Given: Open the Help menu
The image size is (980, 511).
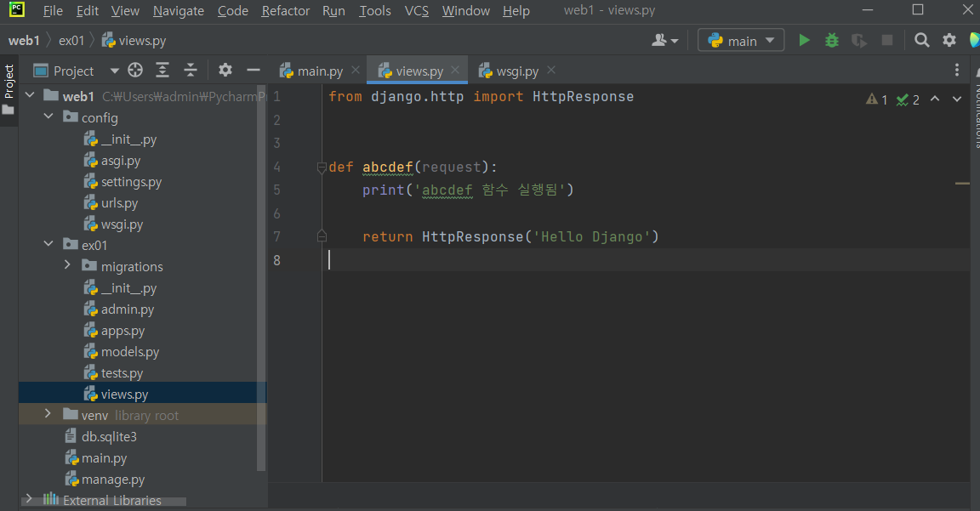Looking at the screenshot, I should click(x=516, y=10).
